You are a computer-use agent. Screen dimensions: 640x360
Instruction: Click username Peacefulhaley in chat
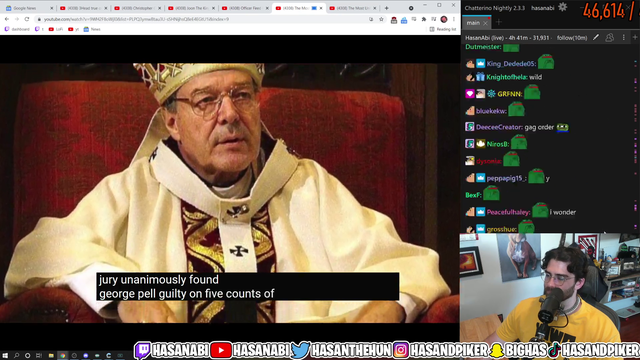[x=508, y=212]
